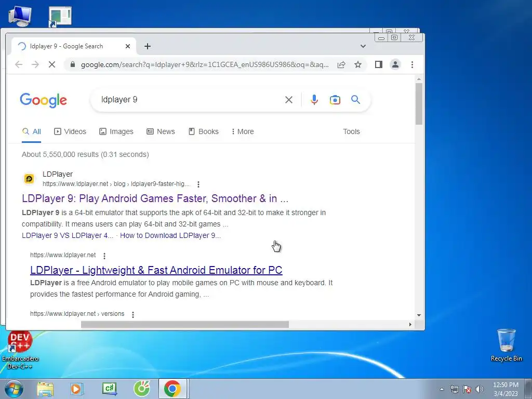Open the green Coc Coc taskbar app
532x399 pixels.
[x=142, y=389]
